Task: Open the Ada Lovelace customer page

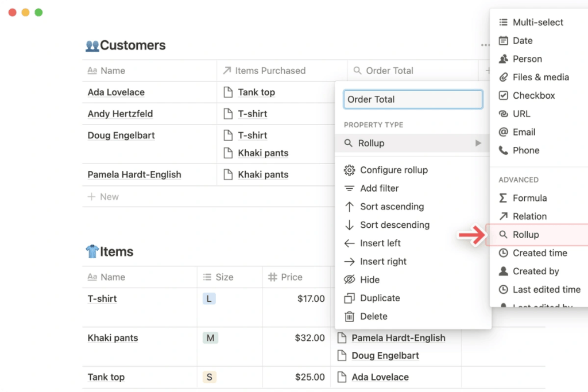Action: pyautogui.click(x=116, y=92)
